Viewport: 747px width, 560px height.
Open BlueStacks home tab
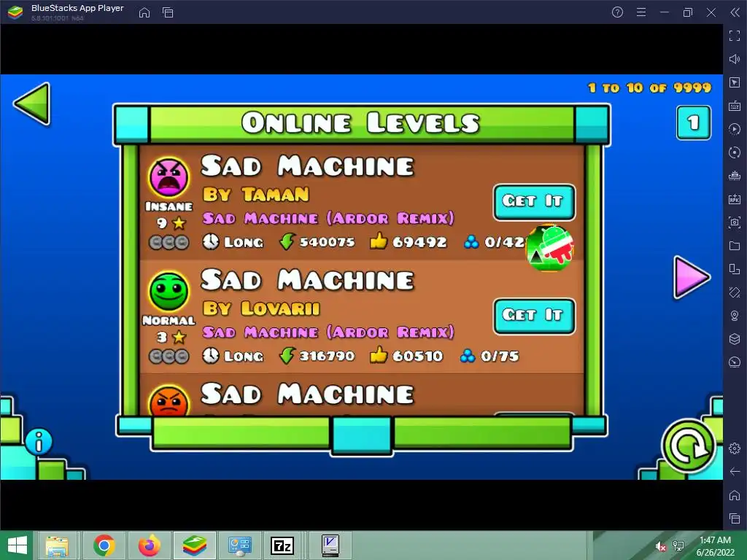[144, 12]
